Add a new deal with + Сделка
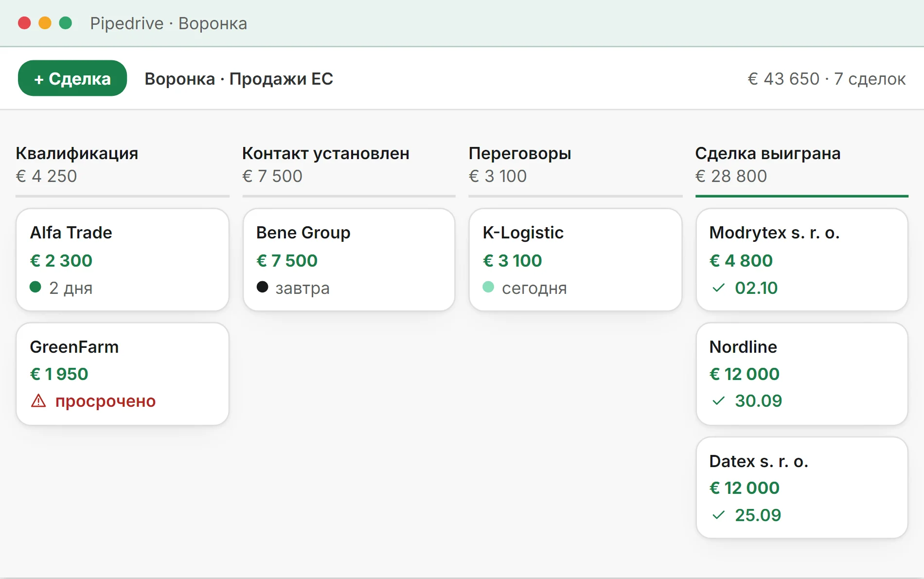The image size is (924, 579). [x=72, y=78]
